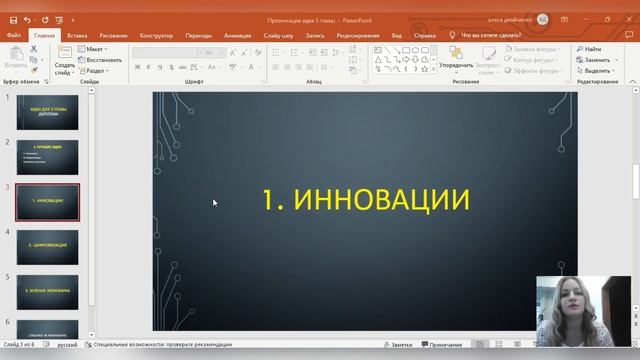Select the oval shape in gallery
The height and width of the screenshot is (360, 640).
415,50
